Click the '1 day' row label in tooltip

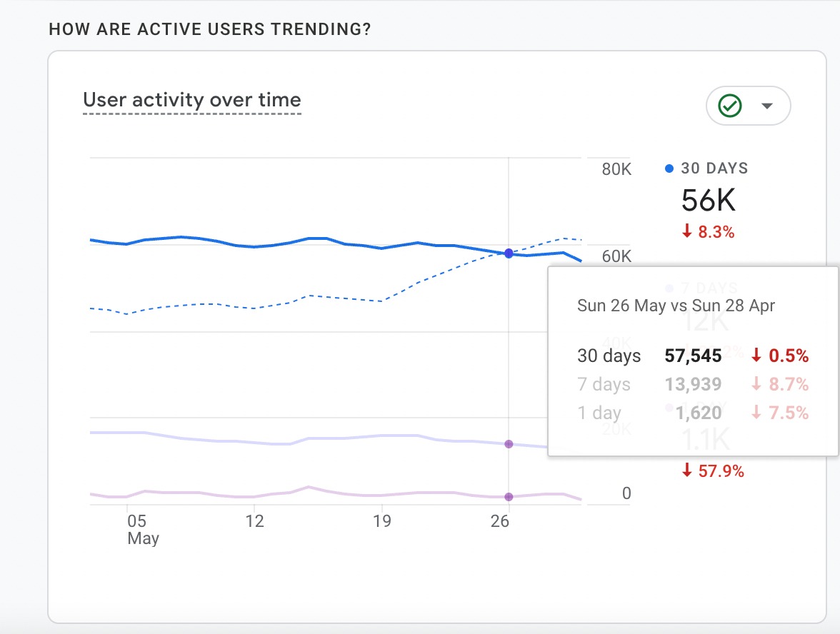point(599,413)
